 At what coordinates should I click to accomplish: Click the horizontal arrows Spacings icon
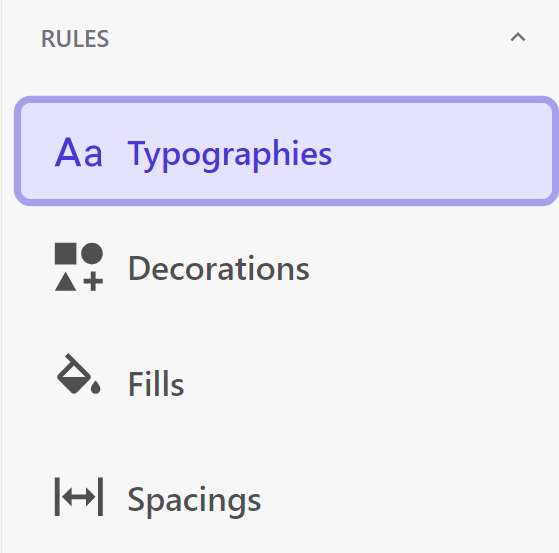(79, 497)
